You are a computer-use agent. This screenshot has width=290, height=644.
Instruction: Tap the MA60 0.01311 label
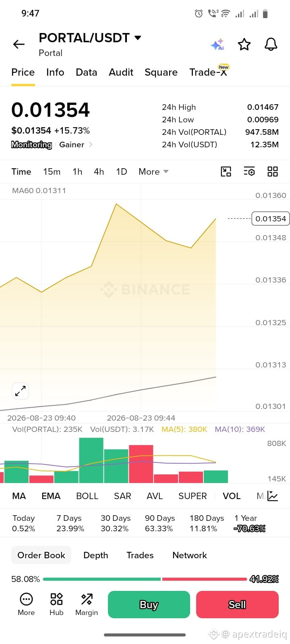39,191
